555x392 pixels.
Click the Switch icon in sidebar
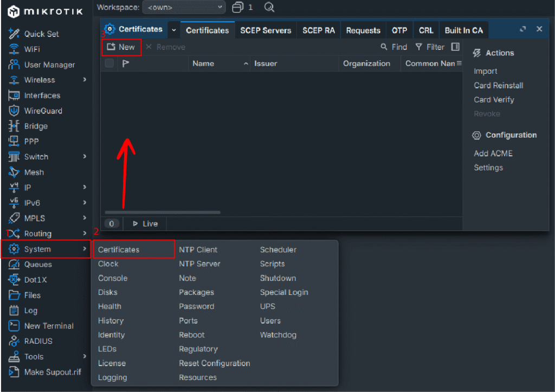click(x=14, y=157)
